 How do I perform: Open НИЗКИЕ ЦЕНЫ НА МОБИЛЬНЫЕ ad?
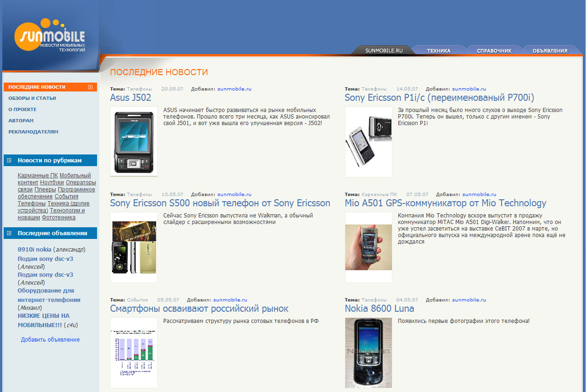[x=43, y=321]
